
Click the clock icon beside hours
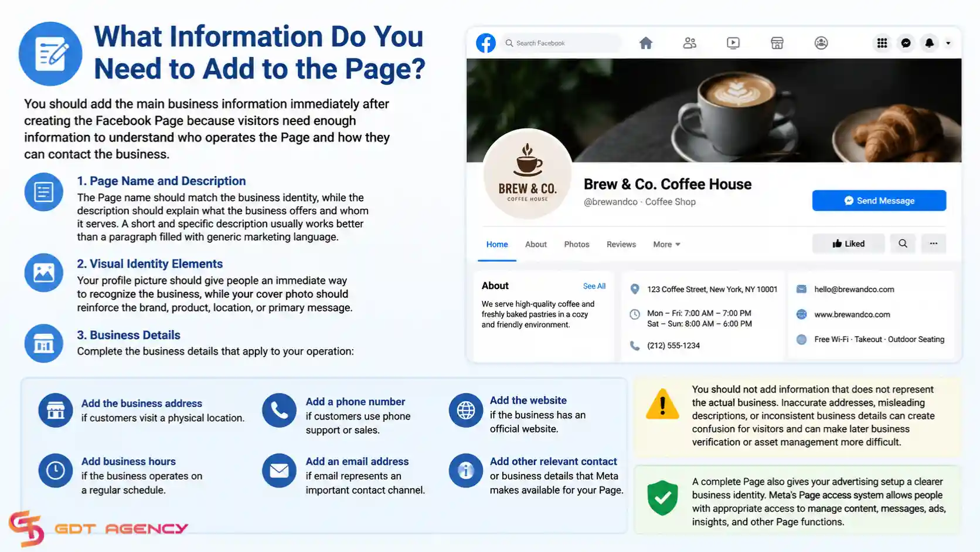point(634,314)
